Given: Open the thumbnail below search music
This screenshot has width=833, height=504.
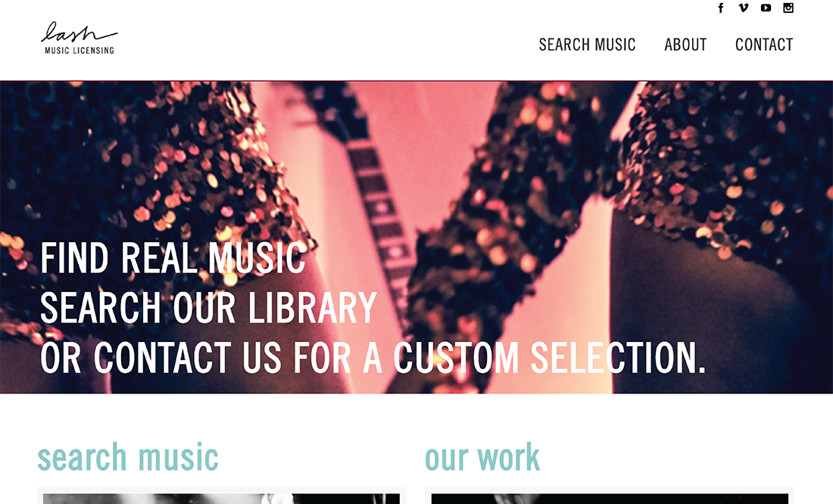Looking at the screenshot, I should (x=222, y=498).
